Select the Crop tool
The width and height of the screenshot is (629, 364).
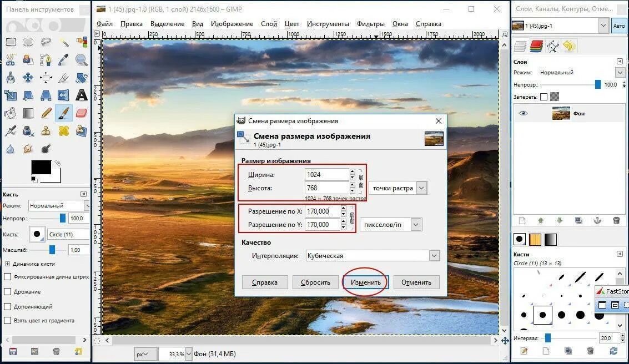(x=64, y=77)
